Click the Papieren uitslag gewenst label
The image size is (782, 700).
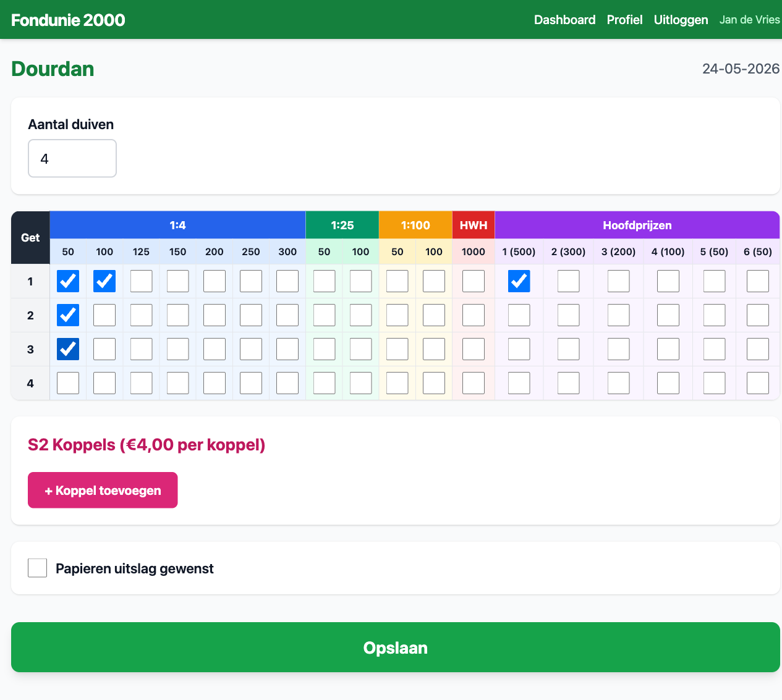[x=135, y=568]
